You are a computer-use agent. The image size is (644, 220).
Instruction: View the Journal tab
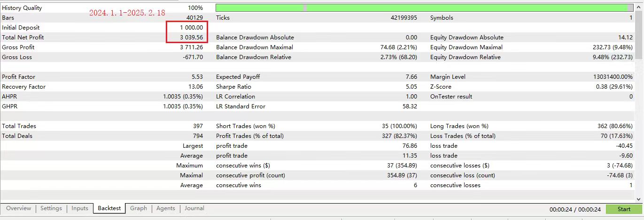point(194,208)
